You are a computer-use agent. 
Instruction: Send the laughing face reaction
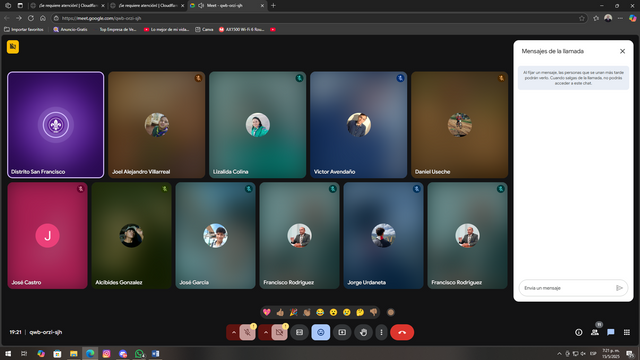(320, 312)
